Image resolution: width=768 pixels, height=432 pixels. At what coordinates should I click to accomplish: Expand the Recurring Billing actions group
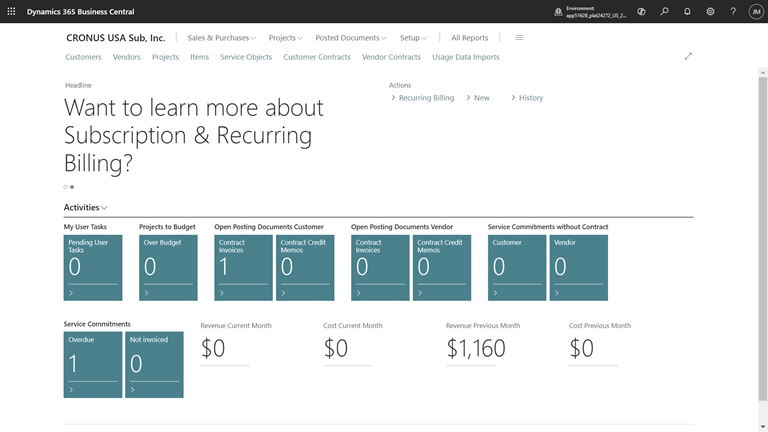pyautogui.click(x=423, y=98)
